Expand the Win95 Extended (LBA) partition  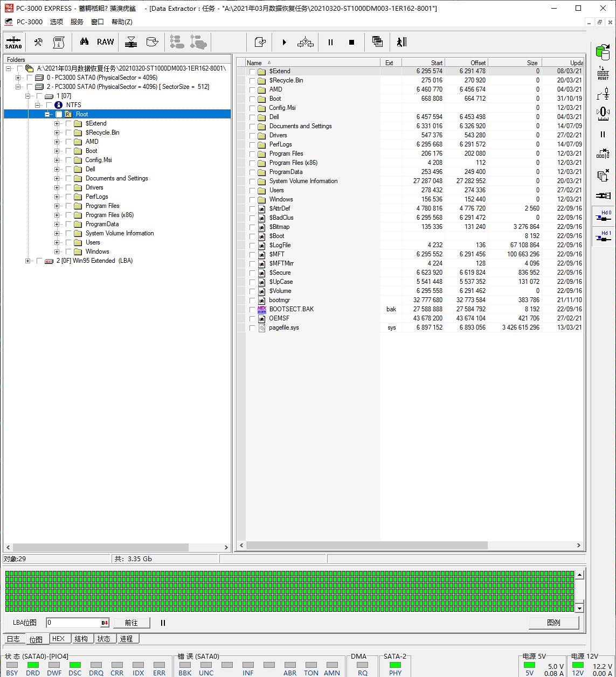[x=28, y=261]
